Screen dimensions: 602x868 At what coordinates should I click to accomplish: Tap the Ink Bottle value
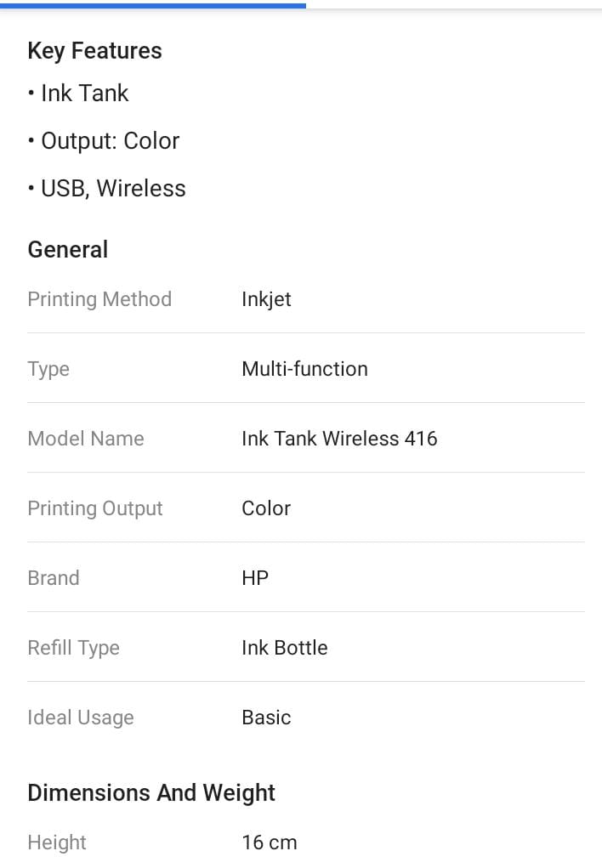[x=284, y=648]
